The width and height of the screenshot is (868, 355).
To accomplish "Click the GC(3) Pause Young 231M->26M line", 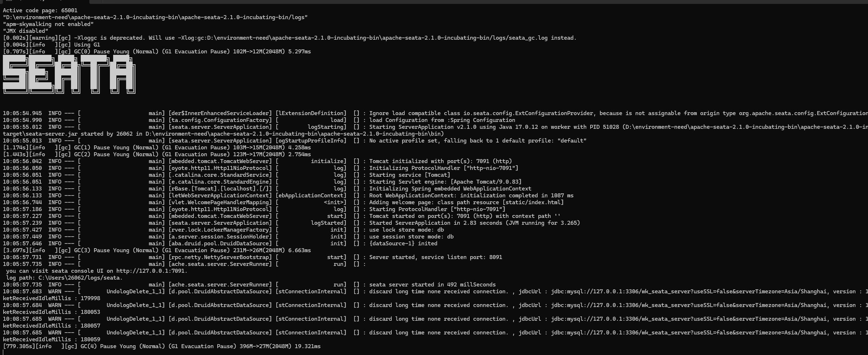I will [157, 250].
